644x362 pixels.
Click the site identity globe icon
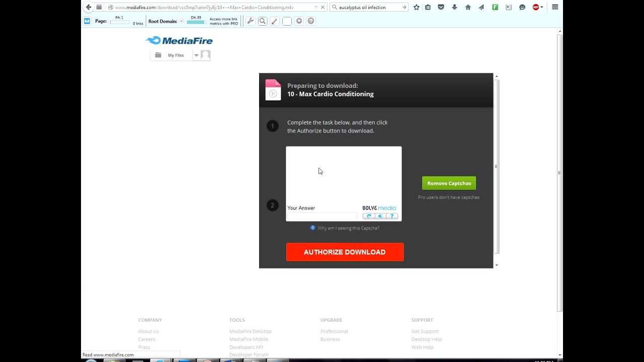(x=110, y=8)
